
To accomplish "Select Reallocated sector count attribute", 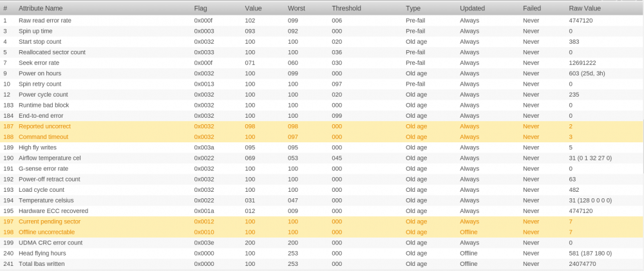I will point(322,53).
